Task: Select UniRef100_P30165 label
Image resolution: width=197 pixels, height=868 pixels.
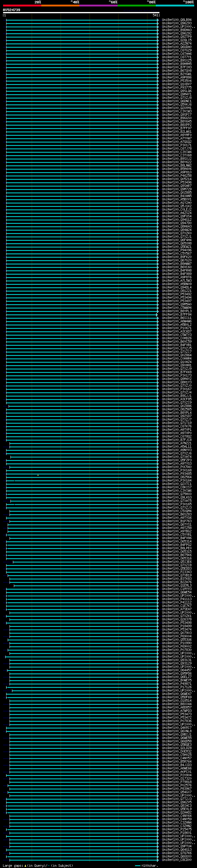Action: pos(177,504)
